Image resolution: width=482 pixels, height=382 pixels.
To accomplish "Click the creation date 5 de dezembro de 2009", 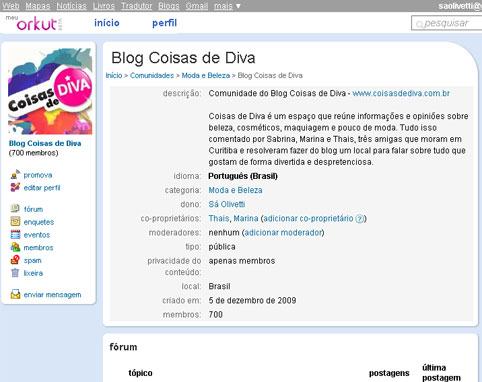I will click(x=252, y=300).
